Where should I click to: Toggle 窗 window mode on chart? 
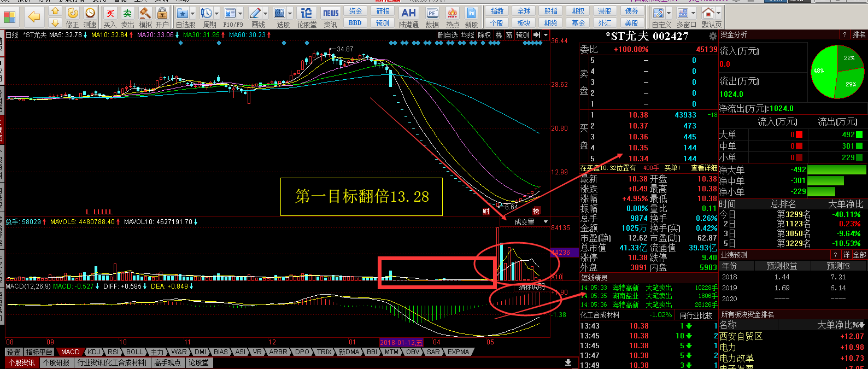(x=509, y=35)
